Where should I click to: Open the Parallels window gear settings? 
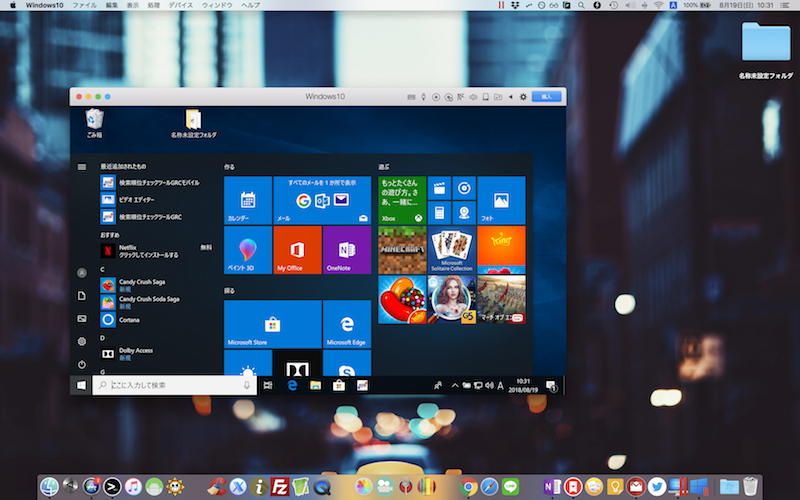pos(522,97)
